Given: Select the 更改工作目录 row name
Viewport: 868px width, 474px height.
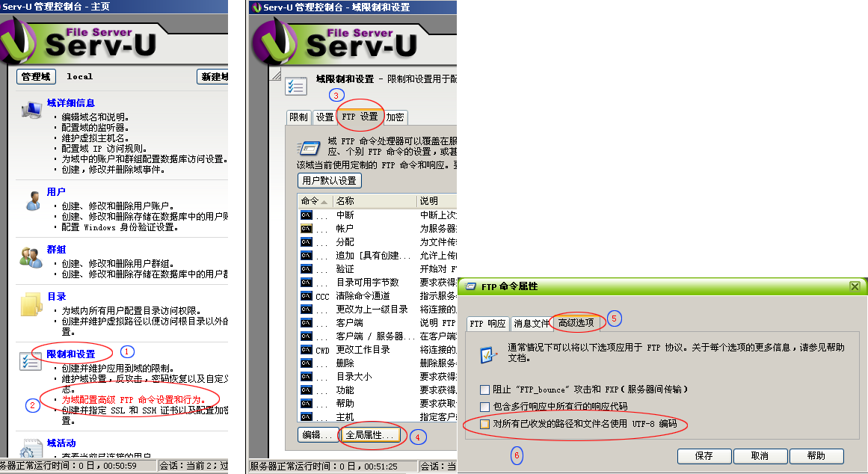Looking at the screenshot, I should pyautogui.click(x=363, y=350).
